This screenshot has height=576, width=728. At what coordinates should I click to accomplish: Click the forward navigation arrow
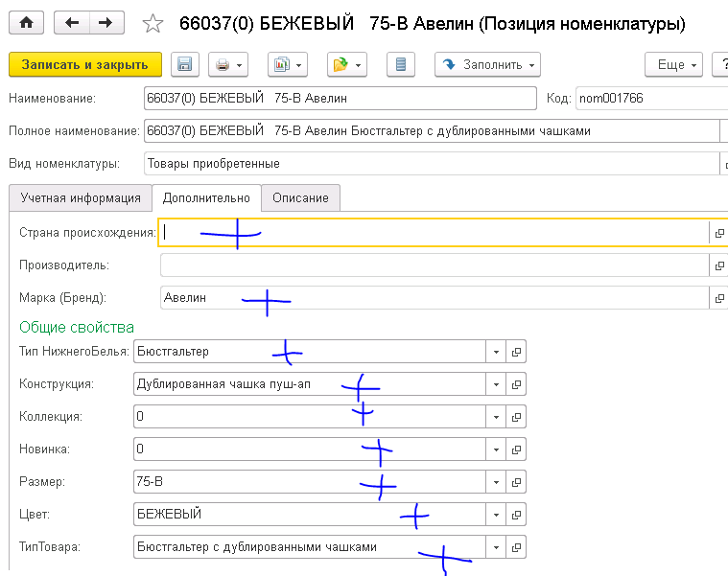106,21
